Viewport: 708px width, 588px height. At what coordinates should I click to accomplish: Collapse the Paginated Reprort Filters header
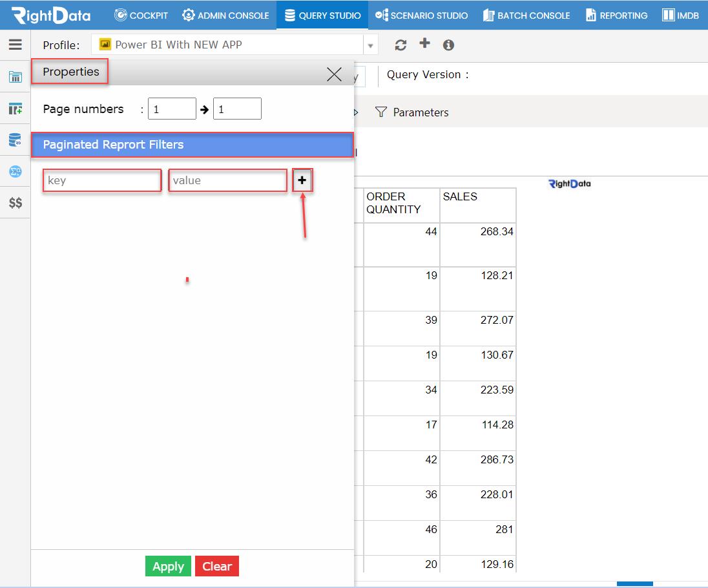[193, 145]
